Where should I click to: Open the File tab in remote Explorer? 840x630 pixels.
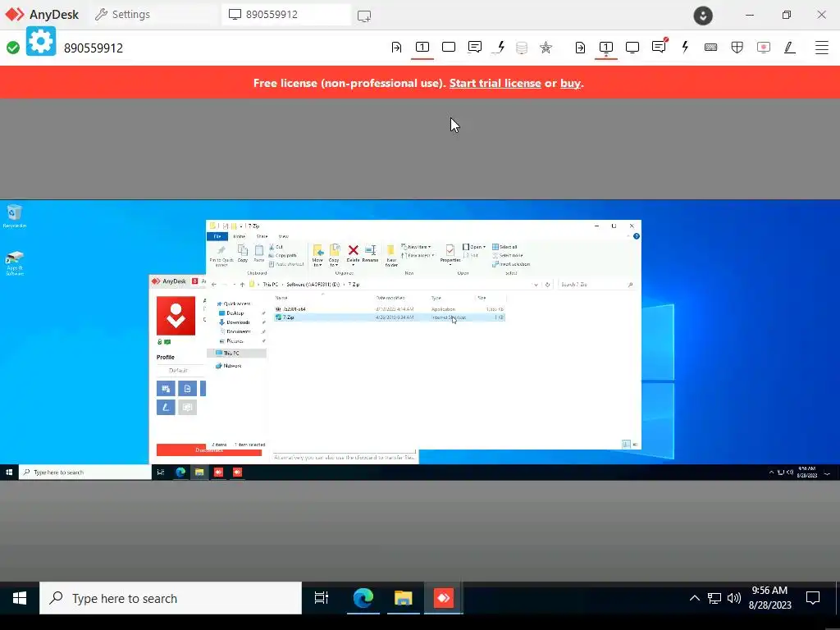[x=217, y=236]
